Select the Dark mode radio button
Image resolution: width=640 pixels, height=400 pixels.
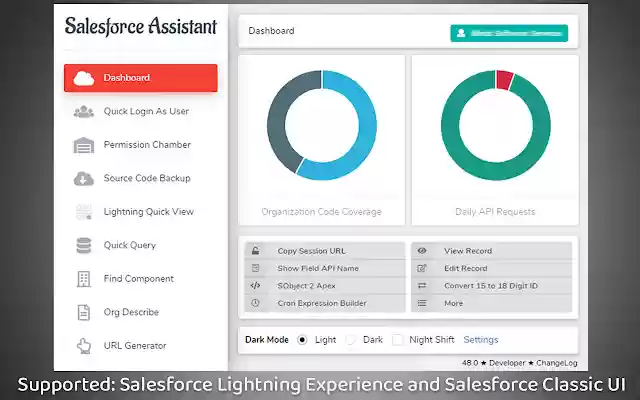(351, 340)
